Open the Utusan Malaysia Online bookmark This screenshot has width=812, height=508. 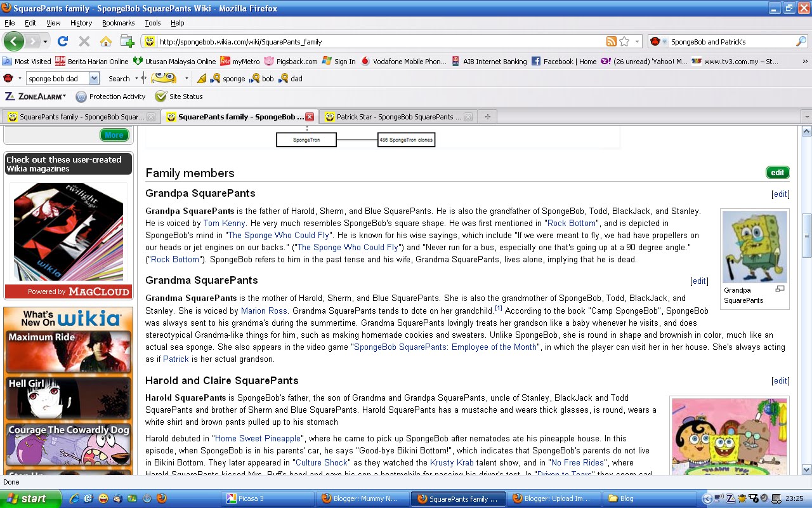pos(174,62)
